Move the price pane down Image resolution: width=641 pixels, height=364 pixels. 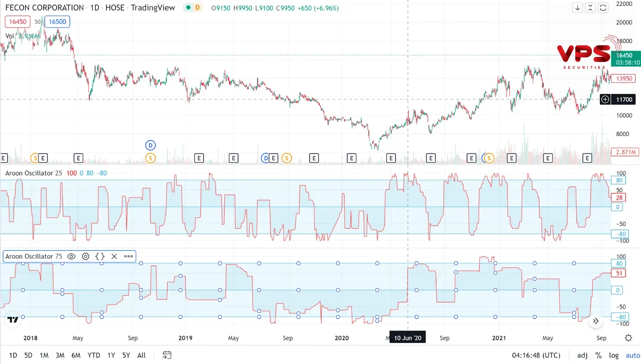577,8
